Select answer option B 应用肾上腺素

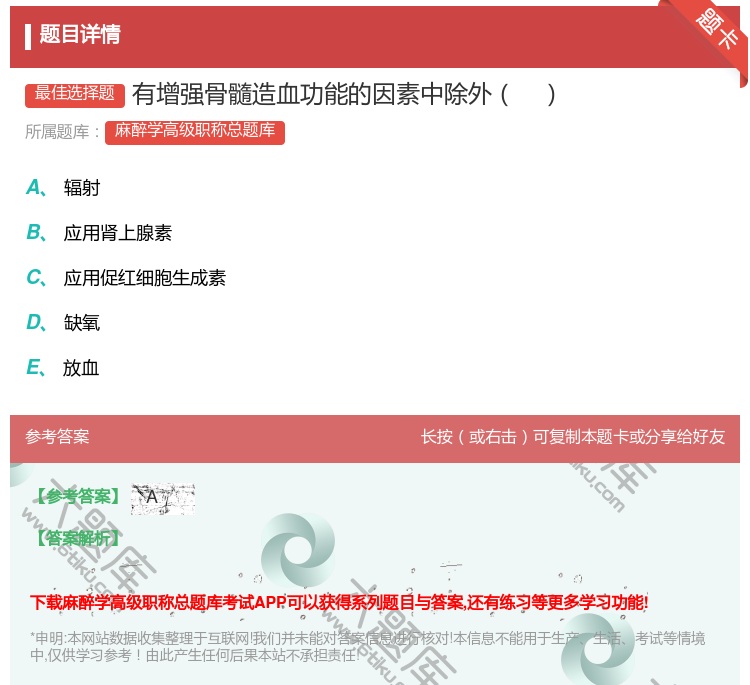pyautogui.click(x=99, y=233)
